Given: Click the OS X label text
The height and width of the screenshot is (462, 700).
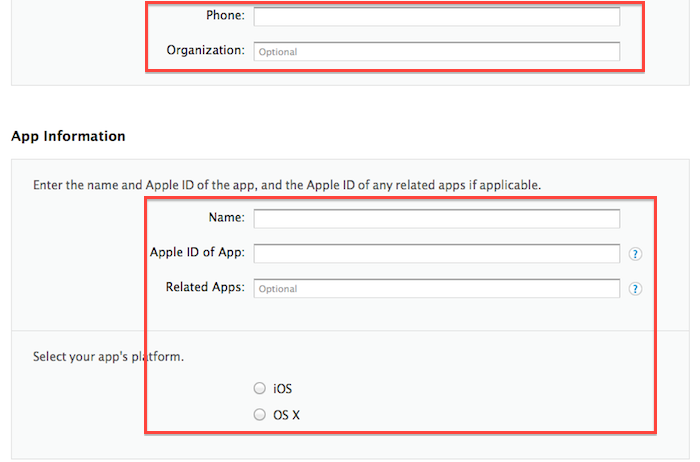Looking at the screenshot, I should (x=286, y=415).
